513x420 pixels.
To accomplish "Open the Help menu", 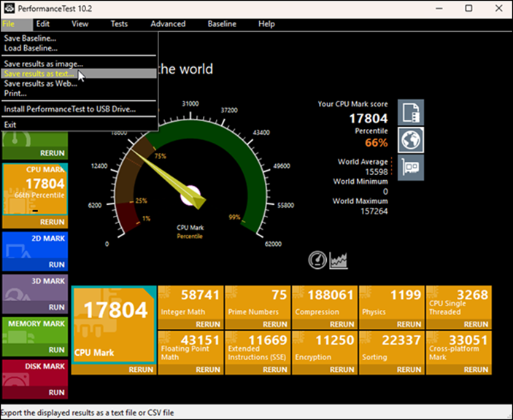I will pyautogui.click(x=266, y=24).
